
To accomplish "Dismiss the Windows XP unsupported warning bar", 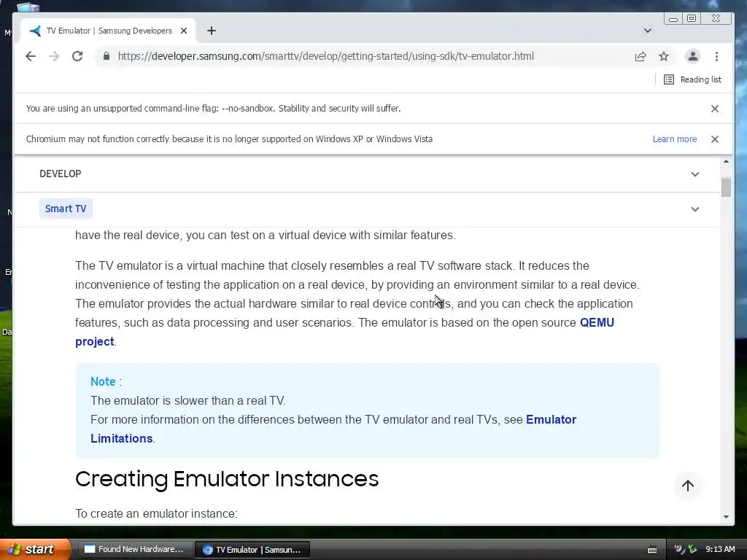I will point(715,139).
